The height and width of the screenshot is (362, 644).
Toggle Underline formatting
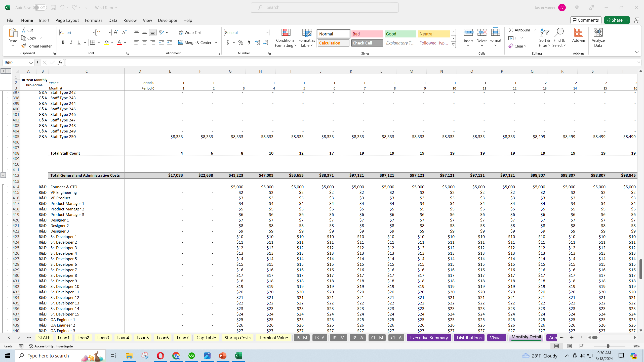(x=79, y=42)
